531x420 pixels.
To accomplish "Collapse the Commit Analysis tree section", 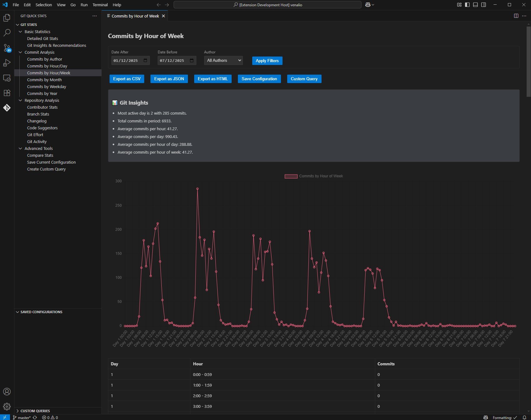I will (x=21, y=52).
